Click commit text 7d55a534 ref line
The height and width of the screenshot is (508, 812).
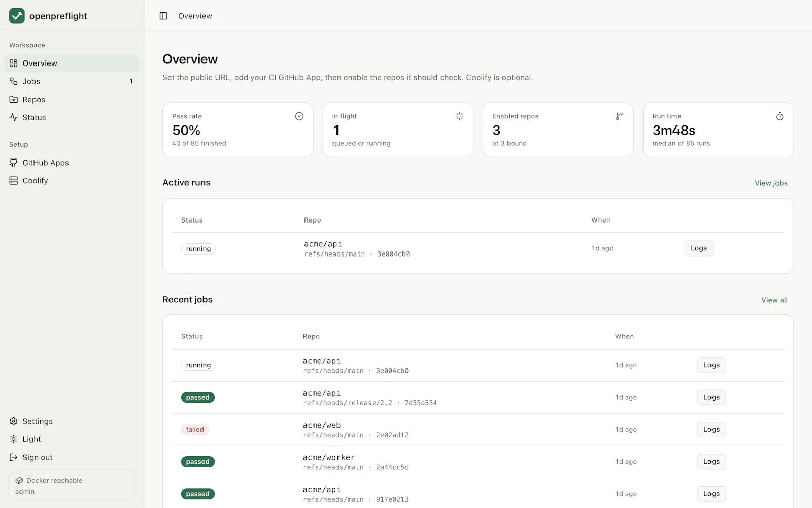[370, 403]
